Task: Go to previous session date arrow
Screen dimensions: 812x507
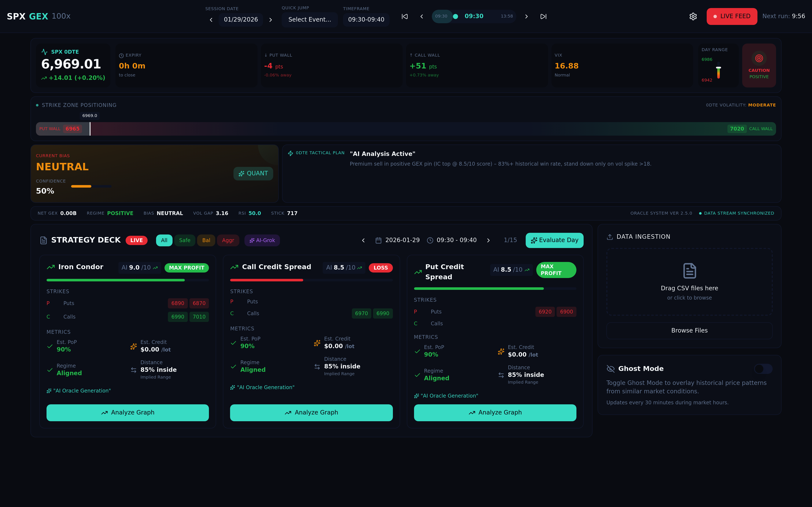Action: pyautogui.click(x=211, y=20)
